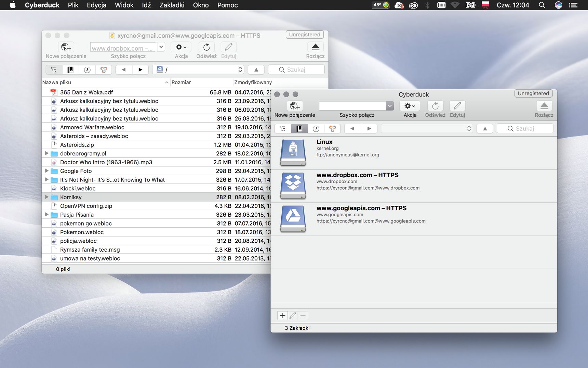Click Odśwież refresh icon in front window
588x368 pixels.
pyautogui.click(x=435, y=106)
